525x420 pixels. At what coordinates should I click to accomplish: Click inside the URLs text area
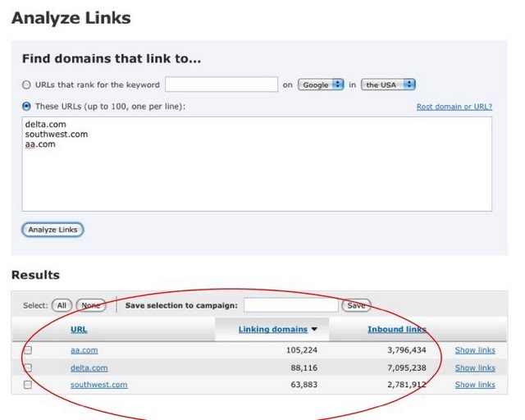pyautogui.click(x=257, y=164)
